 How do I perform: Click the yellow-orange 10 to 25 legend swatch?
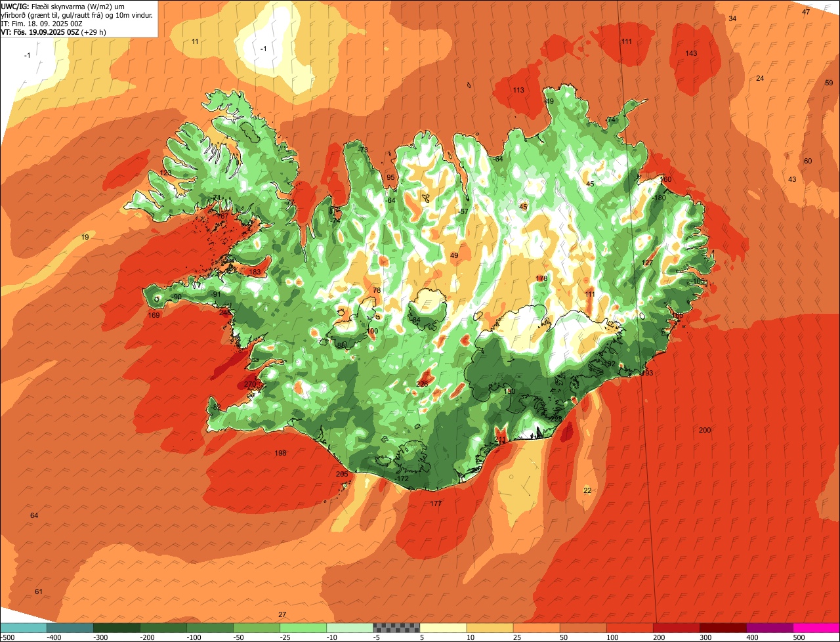tap(490, 628)
